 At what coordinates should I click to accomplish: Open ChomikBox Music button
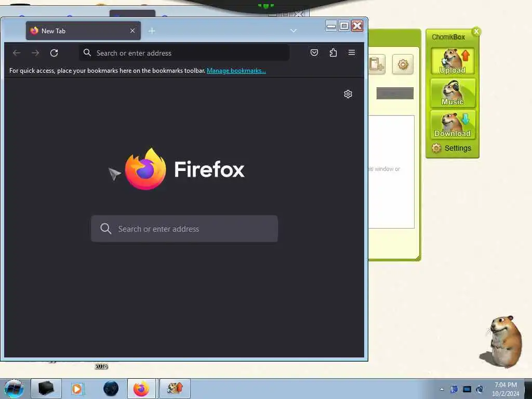coord(453,93)
